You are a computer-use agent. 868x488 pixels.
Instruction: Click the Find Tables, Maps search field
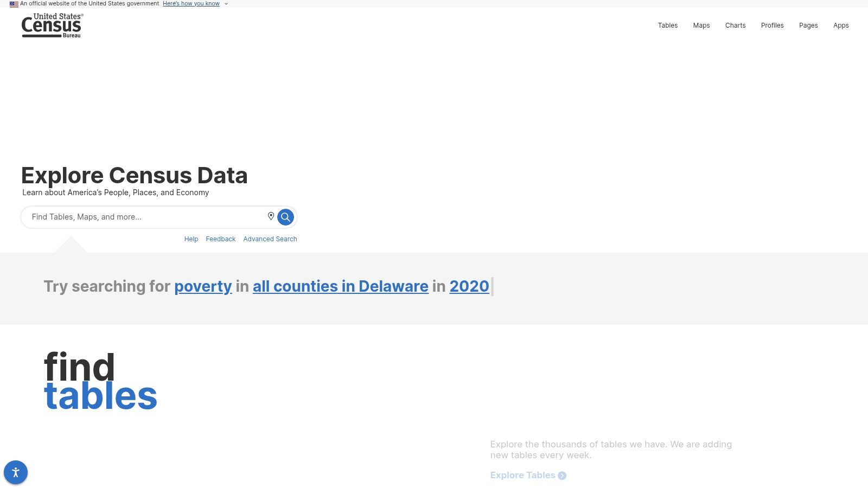coord(141,217)
